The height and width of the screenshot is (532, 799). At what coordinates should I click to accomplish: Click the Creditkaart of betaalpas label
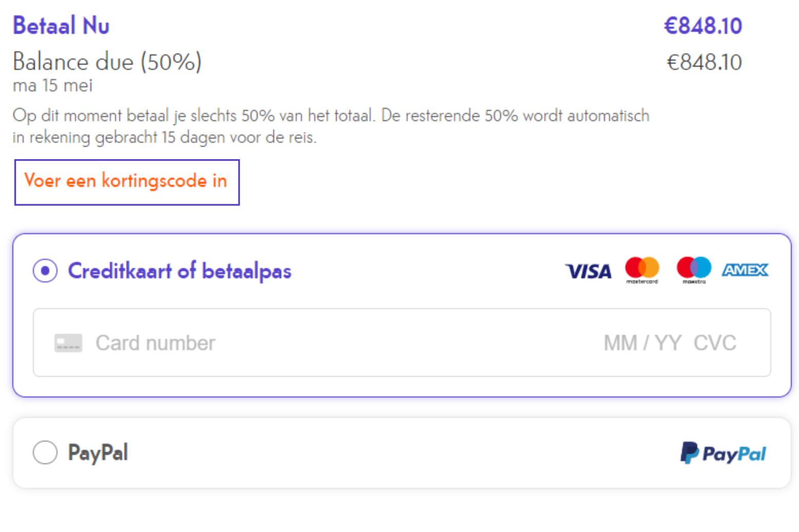(x=180, y=271)
